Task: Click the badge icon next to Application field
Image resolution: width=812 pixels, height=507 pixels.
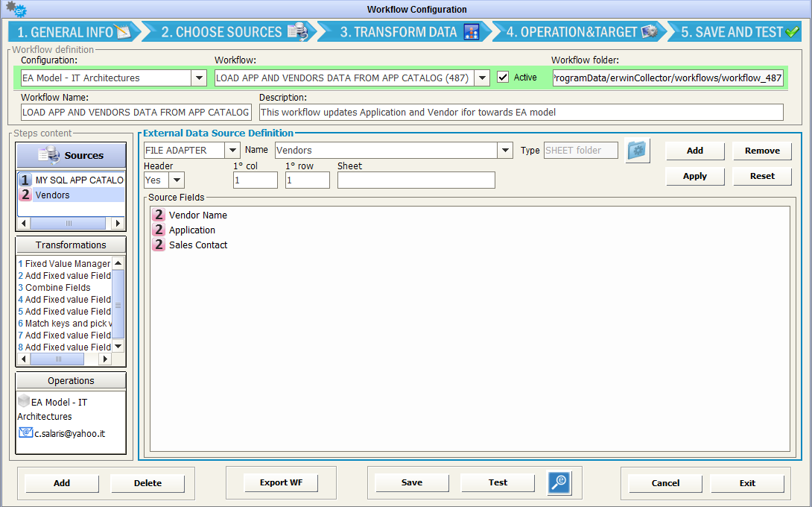Action: (x=159, y=230)
